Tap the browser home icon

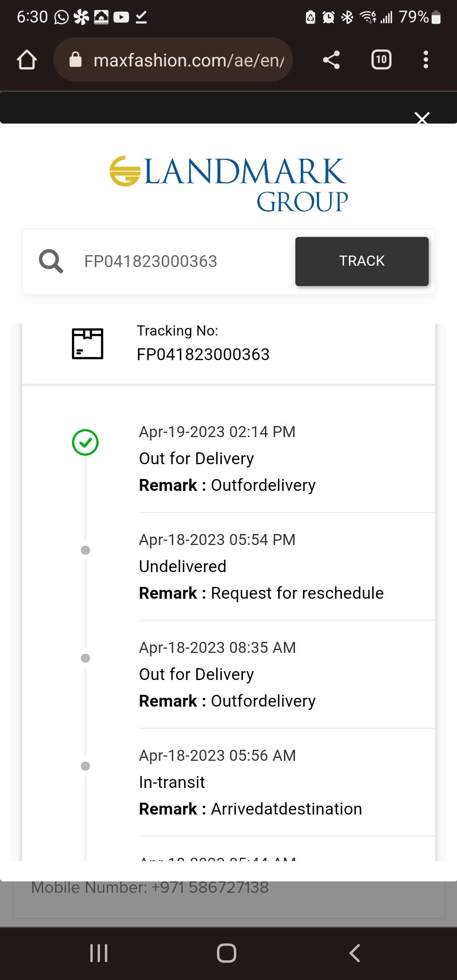(27, 60)
